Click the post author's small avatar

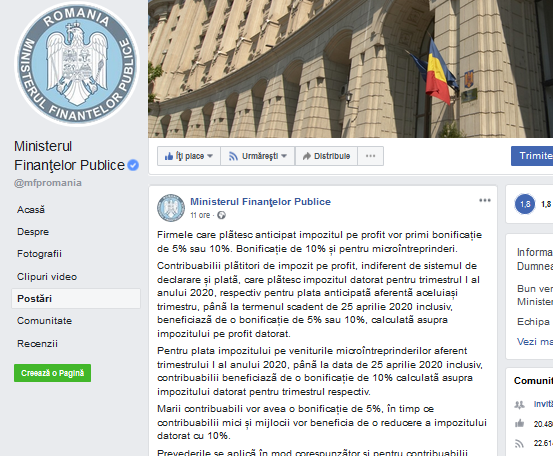pos(171,208)
